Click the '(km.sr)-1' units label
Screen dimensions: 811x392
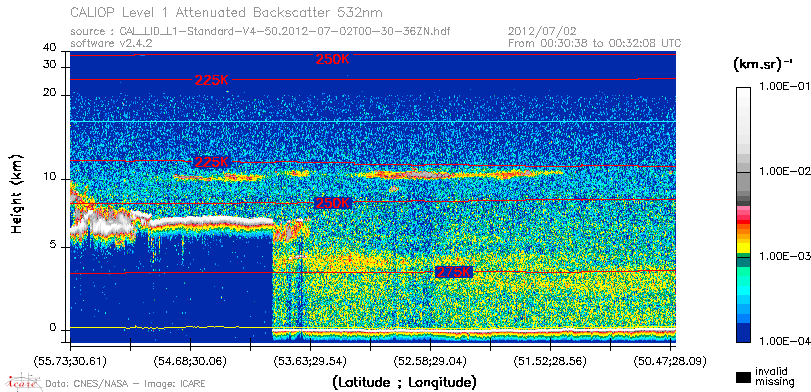(763, 65)
